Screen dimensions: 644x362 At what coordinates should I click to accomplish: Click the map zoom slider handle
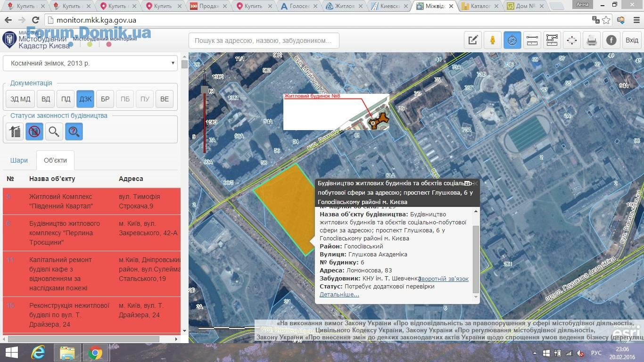(205, 90)
